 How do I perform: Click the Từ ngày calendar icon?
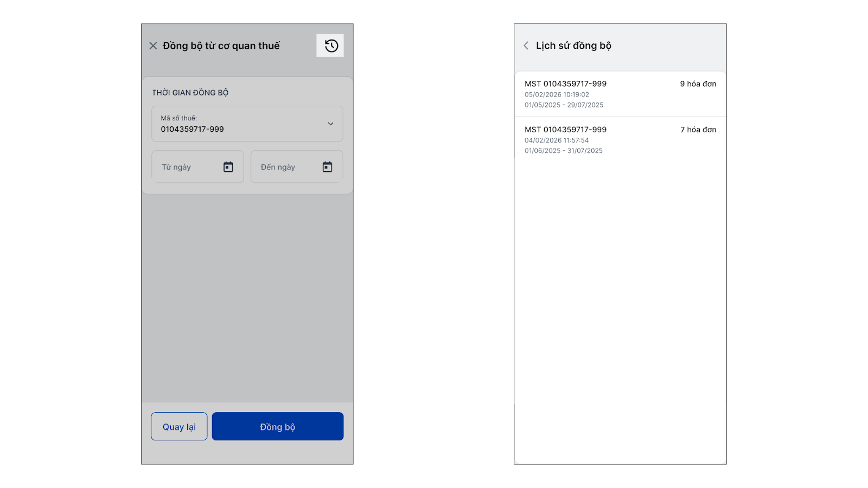228,167
